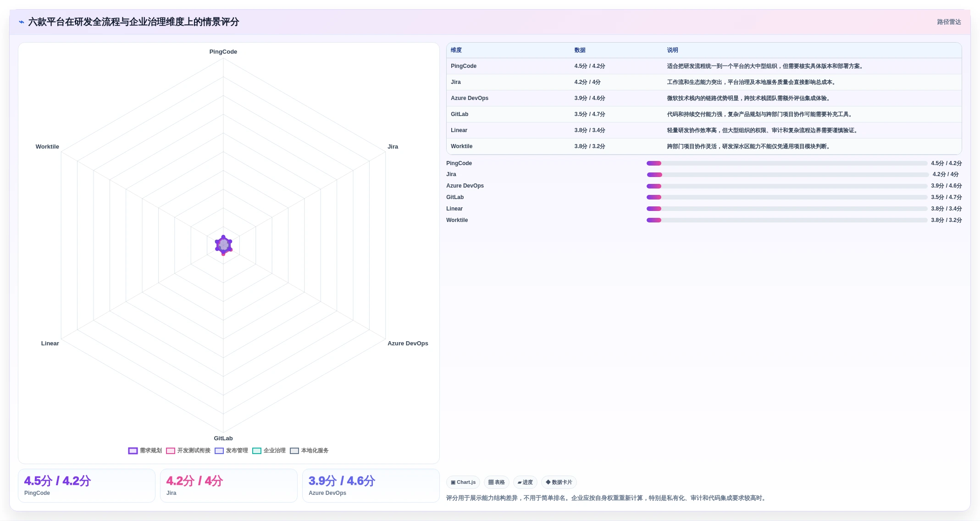Click the Jira table row name
The height and width of the screenshot is (521, 980).
point(456,82)
